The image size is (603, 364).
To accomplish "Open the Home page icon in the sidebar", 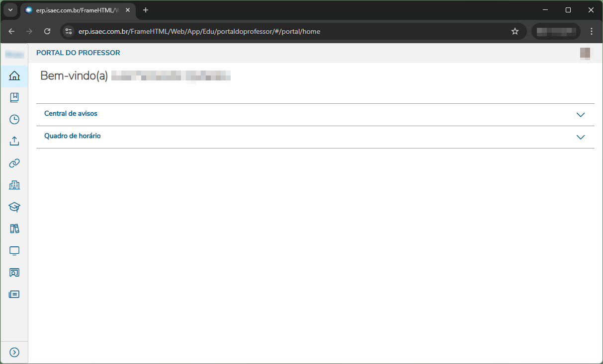I will tap(14, 76).
